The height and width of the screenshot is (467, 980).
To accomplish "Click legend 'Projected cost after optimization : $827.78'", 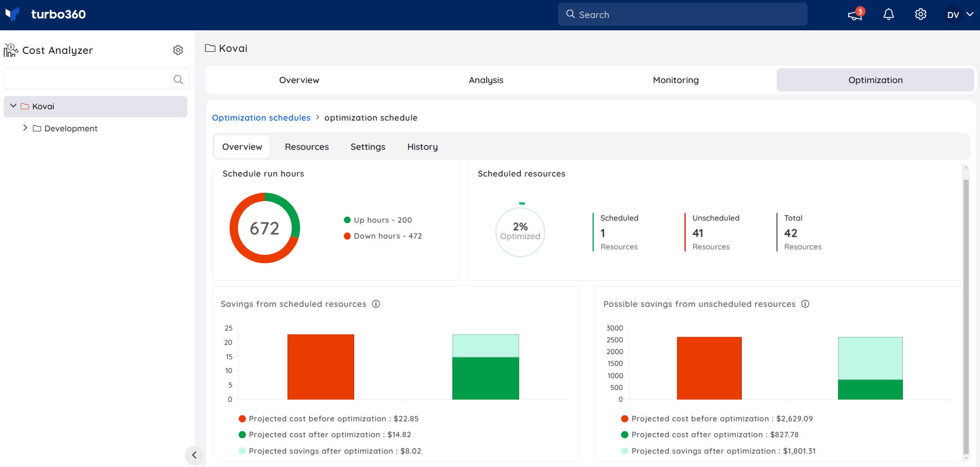I will pos(710,435).
